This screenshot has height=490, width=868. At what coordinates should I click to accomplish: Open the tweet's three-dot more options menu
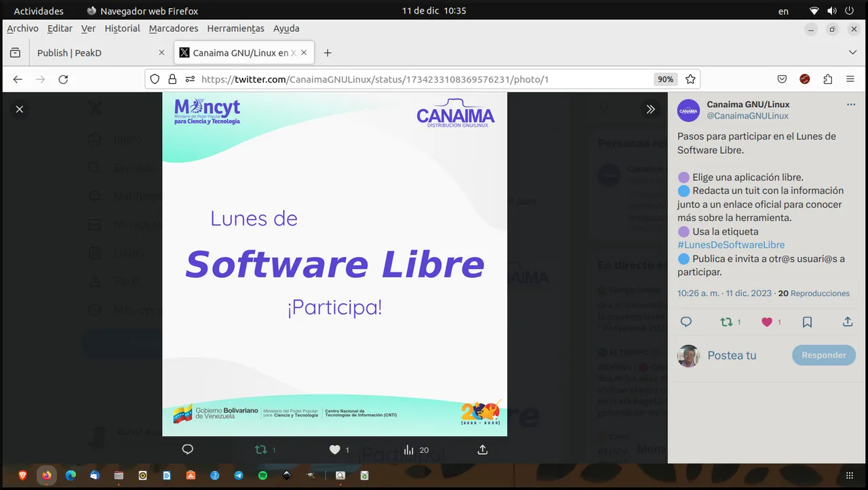[x=851, y=104]
